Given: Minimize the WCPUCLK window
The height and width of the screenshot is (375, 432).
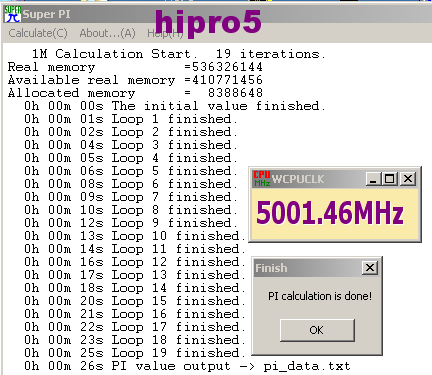Looking at the screenshot, I should pos(373,179).
